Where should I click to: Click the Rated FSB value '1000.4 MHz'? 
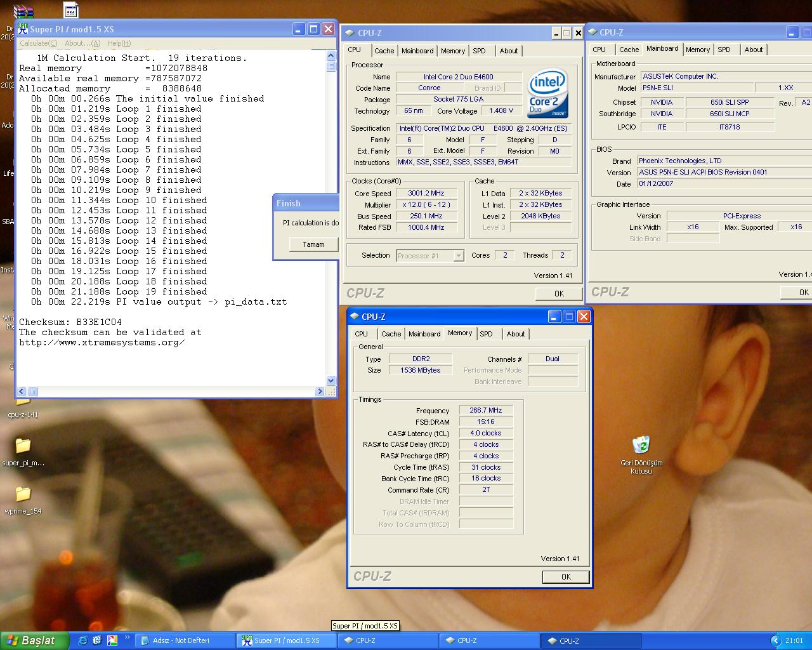pyautogui.click(x=426, y=227)
